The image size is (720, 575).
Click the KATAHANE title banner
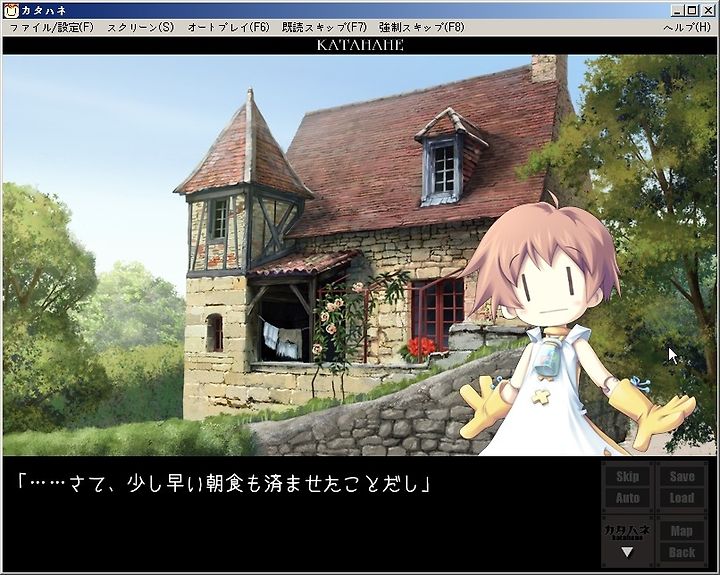click(360, 45)
